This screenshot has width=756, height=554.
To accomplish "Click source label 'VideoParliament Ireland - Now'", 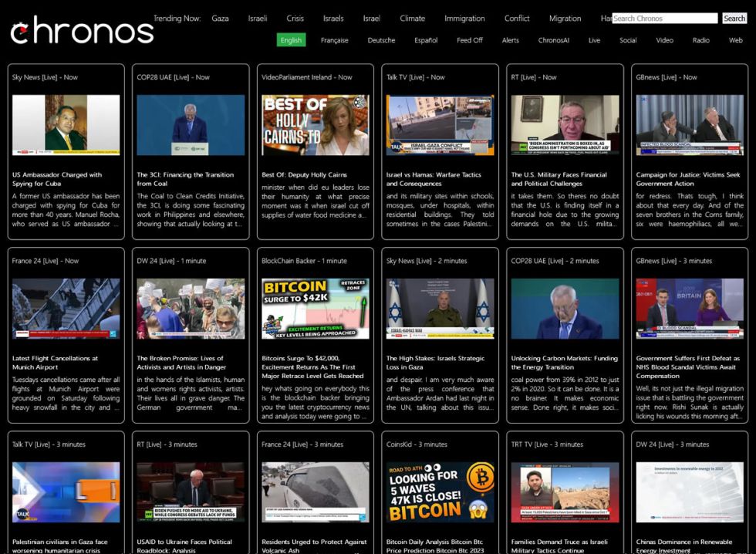I will [x=307, y=77].
